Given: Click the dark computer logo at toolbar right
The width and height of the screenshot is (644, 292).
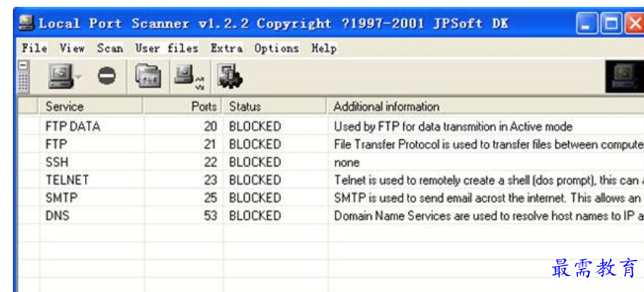Looking at the screenshot, I should pos(624,77).
